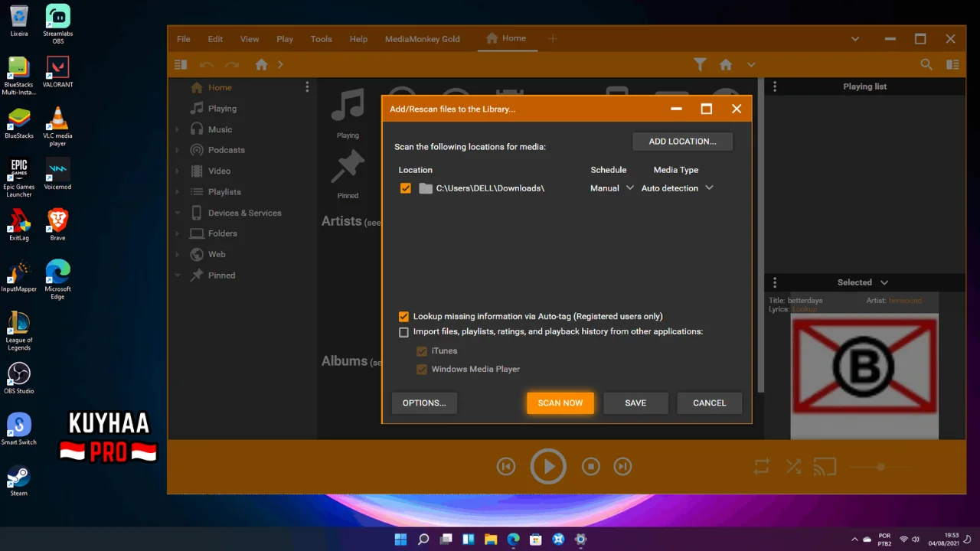Open the Play menu

285,39
